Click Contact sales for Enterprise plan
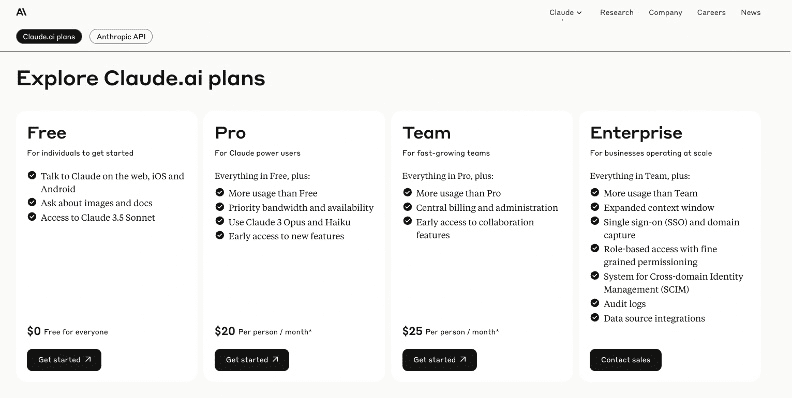The image size is (792, 398). (625, 360)
